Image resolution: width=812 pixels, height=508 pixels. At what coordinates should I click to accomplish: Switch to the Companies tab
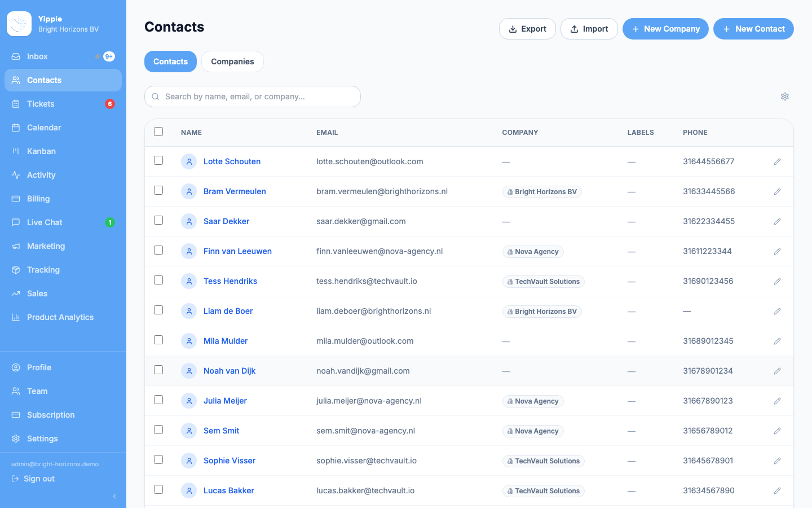point(232,62)
